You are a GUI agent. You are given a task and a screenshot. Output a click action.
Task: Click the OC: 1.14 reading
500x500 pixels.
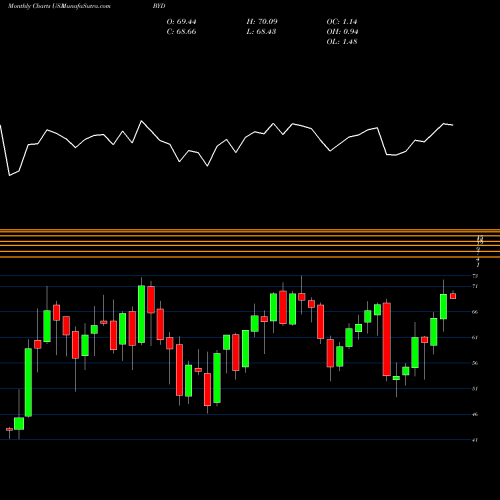[342, 22]
